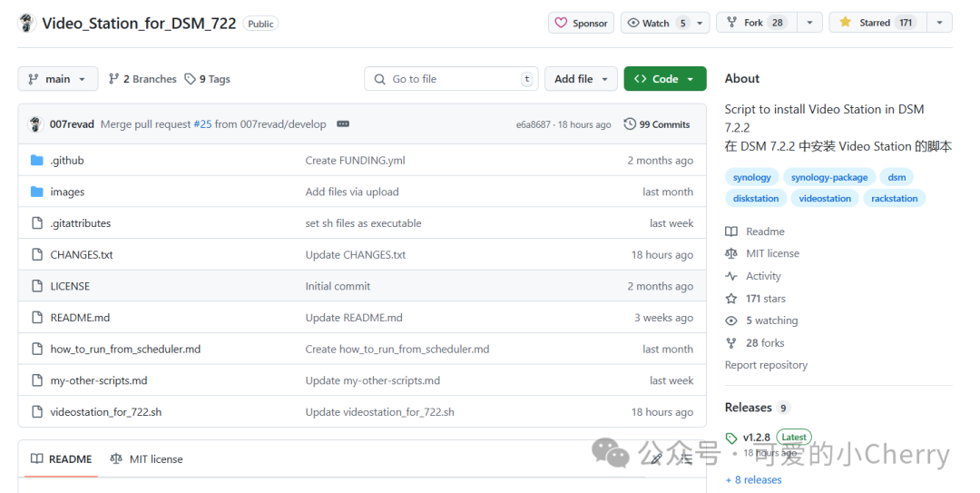The height and width of the screenshot is (493, 980).
Task: Open the Add file dropdown
Action: pyautogui.click(x=581, y=79)
